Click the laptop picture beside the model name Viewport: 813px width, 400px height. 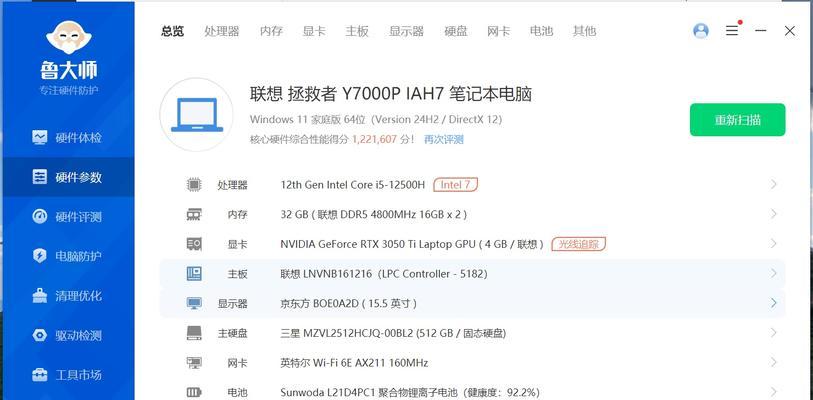pyautogui.click(x=197, y=115)
